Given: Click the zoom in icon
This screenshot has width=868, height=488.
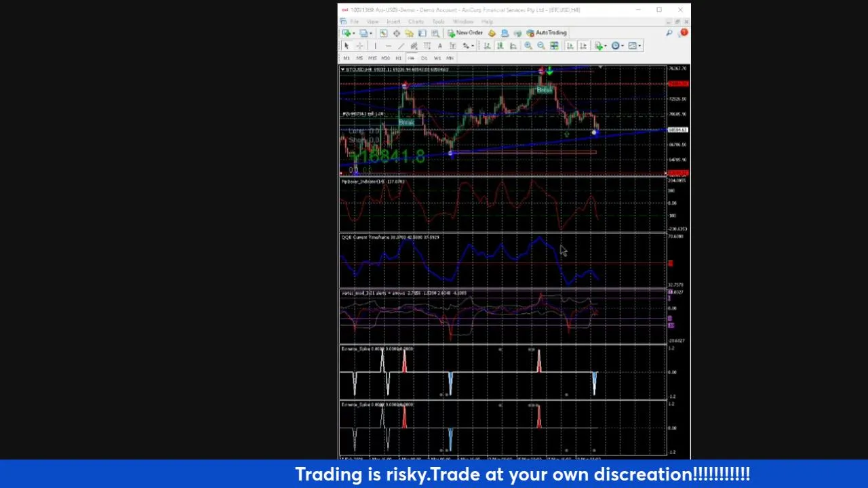Looking at the screenshot, I should point(528,45).
